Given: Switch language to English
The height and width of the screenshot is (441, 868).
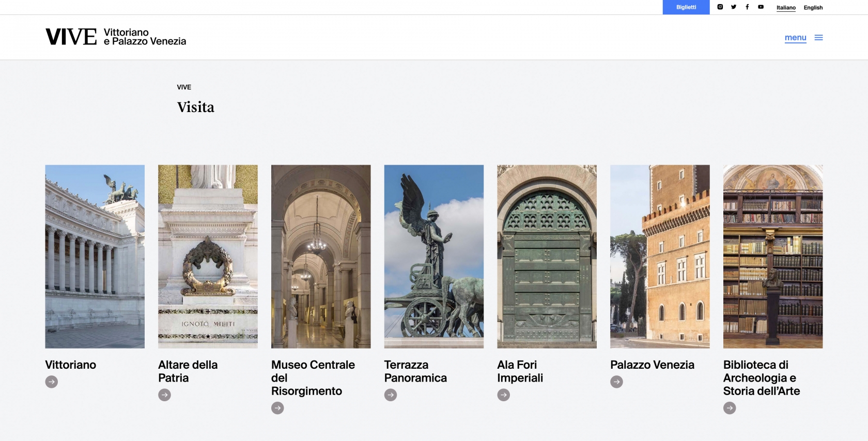Looking at the screenshot, I should 813,8.
